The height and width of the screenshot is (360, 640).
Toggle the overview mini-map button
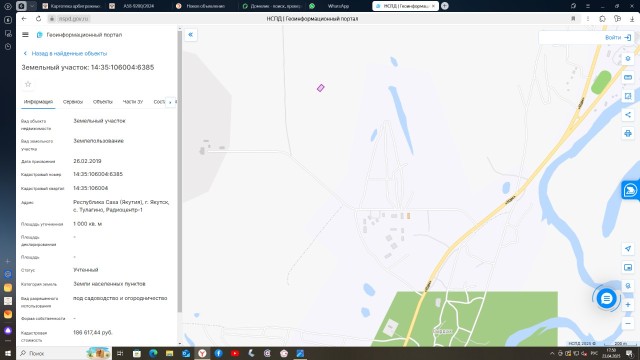click(x=628, y=267)
